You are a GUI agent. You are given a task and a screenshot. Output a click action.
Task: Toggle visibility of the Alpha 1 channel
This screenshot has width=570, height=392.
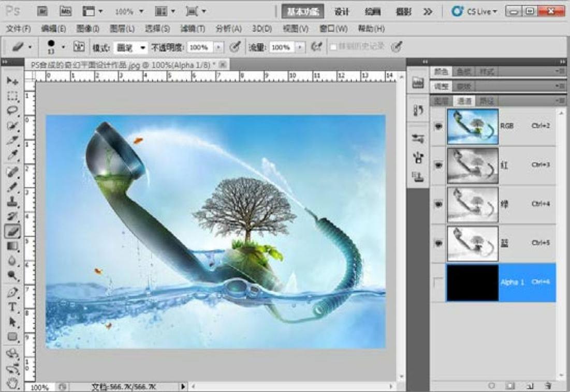439,282
